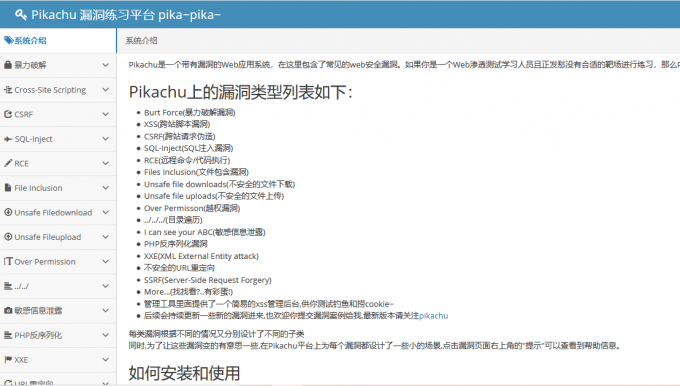Click the RCE pencil icon
The height and width of the screenshot is (386, 680).
(x=8, y=163)
